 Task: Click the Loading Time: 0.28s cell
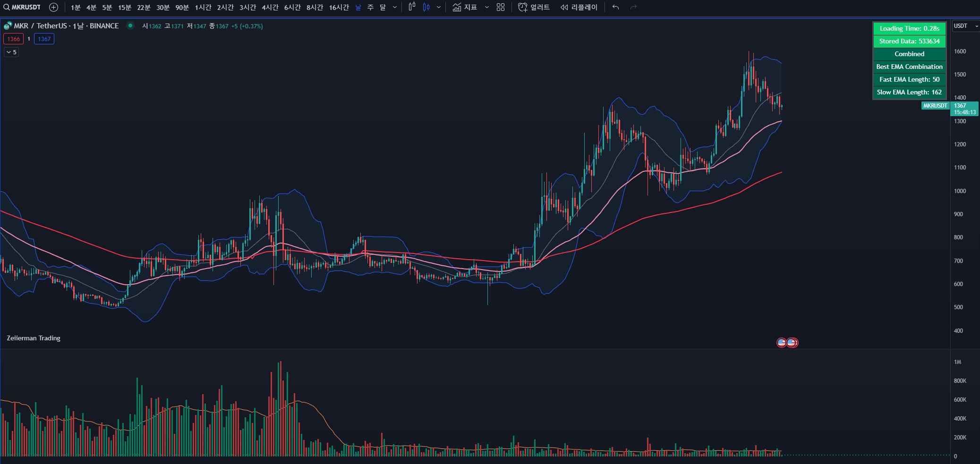(909, 29)
